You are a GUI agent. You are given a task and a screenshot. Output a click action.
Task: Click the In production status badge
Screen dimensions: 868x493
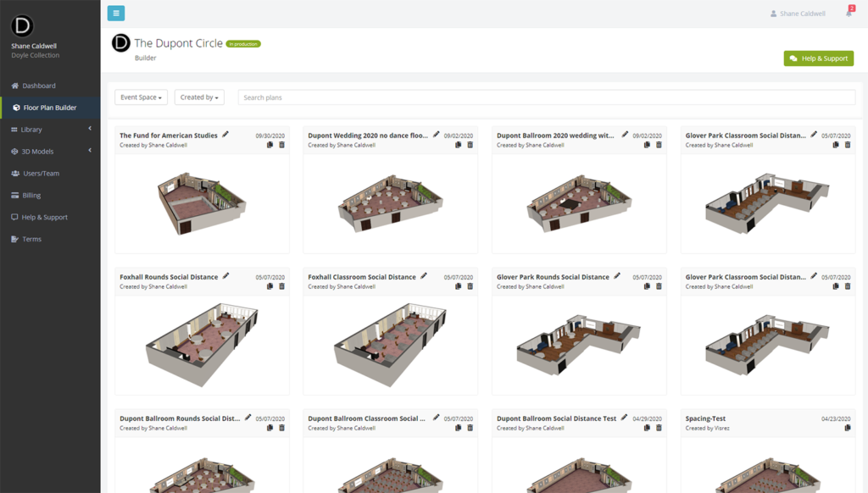coord(243,44)
